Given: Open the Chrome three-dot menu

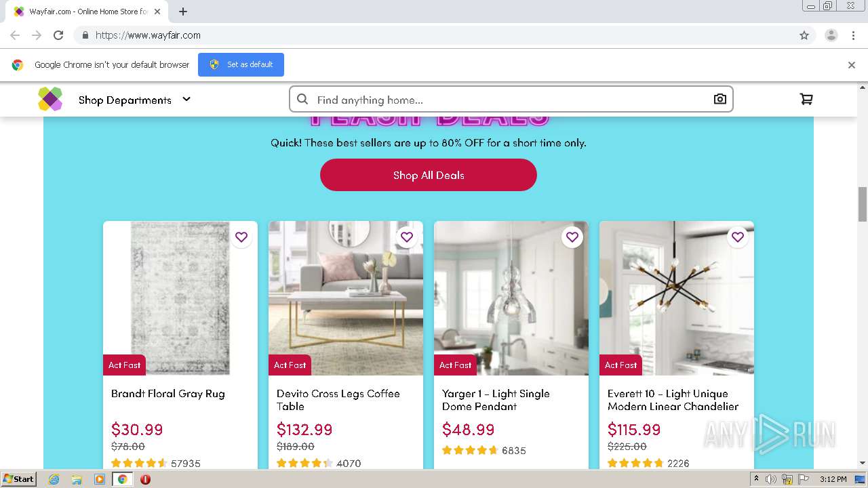Looking at the screenshot, I should coord(854,35).
